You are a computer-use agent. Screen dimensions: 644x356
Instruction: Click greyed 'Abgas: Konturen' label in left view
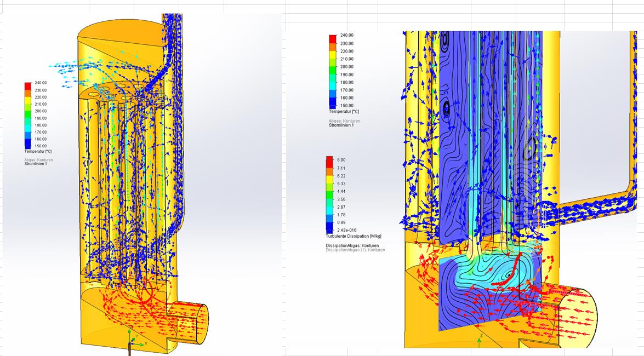(38, 159)
